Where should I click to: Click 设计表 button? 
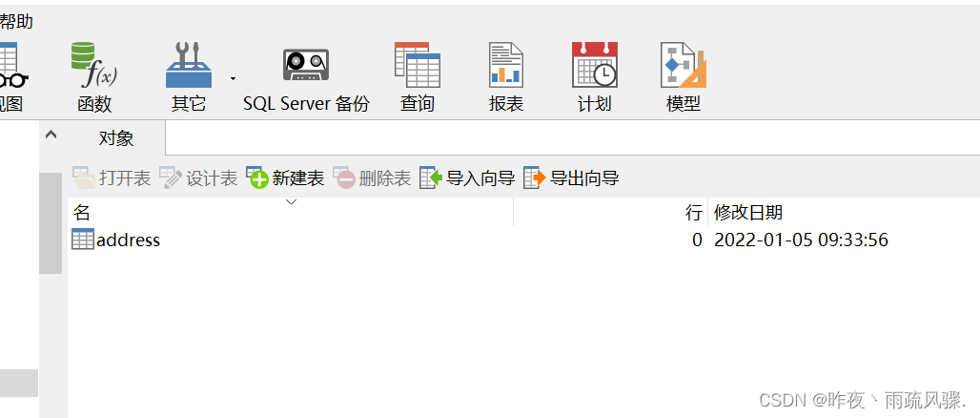198,178
